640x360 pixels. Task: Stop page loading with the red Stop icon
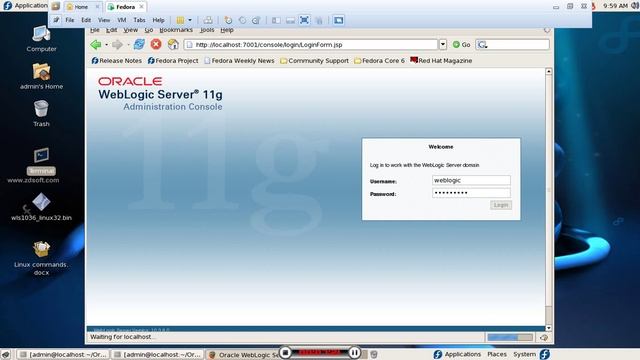click(156, 44)
